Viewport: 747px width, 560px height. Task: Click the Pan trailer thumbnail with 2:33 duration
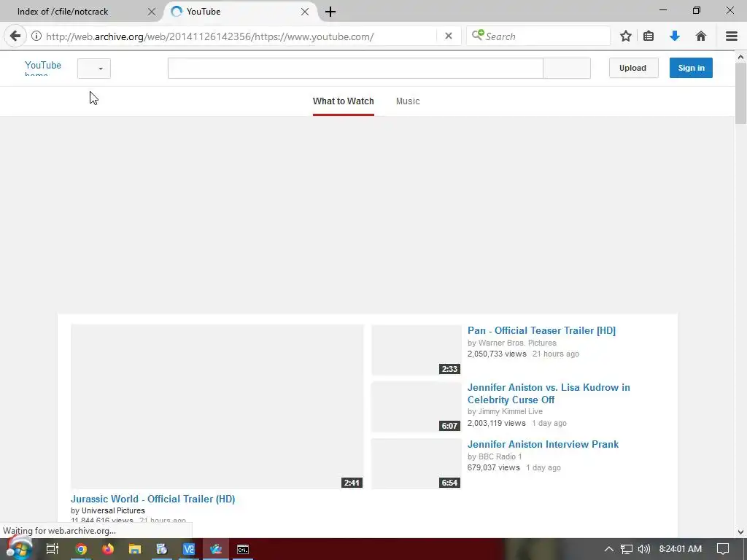[417, 350]
